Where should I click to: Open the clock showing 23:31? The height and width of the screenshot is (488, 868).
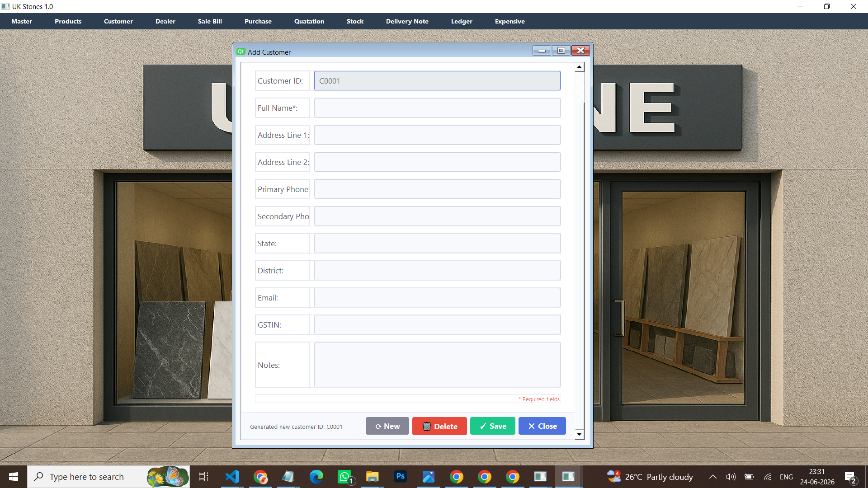[817, 477]
